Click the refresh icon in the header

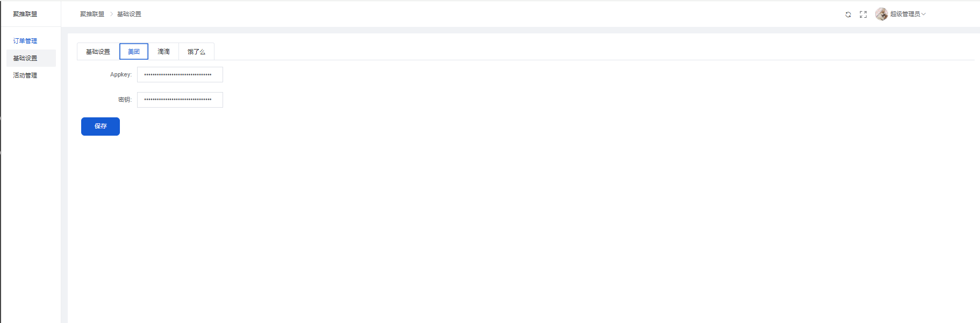point(848,15)
